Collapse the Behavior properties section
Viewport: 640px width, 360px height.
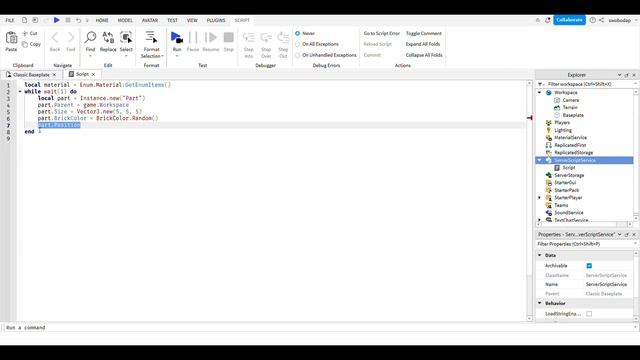pos(540,303)
